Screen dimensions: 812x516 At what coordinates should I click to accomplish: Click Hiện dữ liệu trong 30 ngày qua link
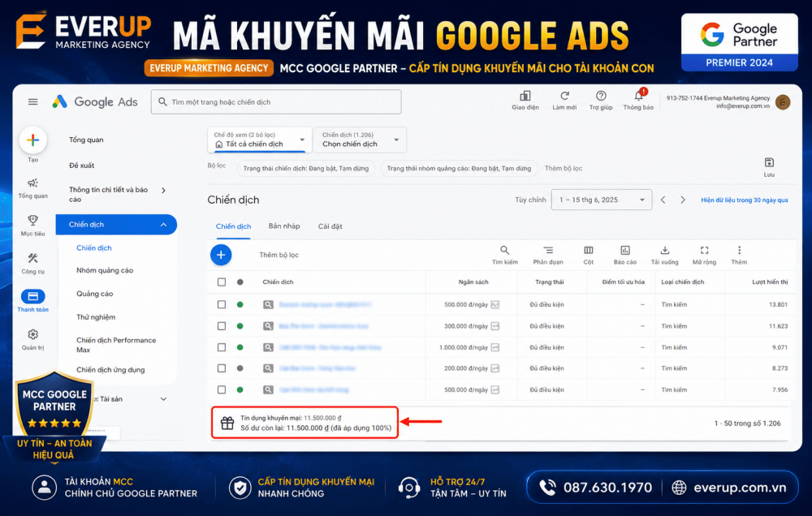744,200
